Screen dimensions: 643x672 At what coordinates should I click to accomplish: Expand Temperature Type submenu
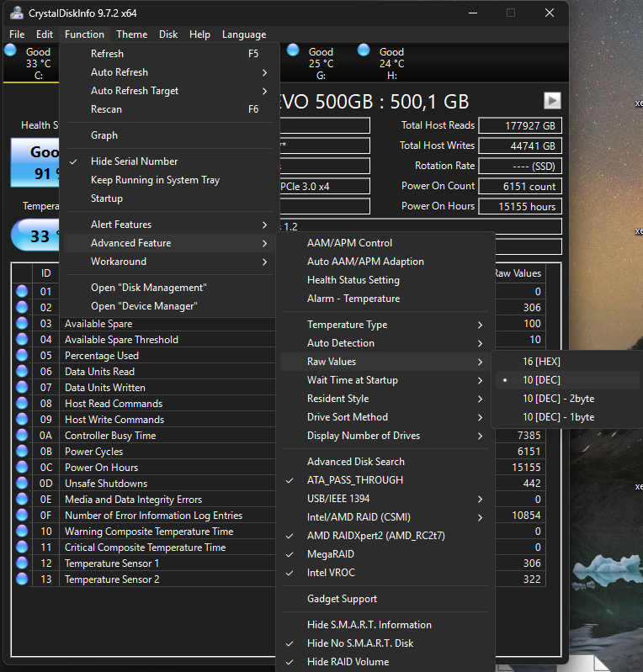385,325
